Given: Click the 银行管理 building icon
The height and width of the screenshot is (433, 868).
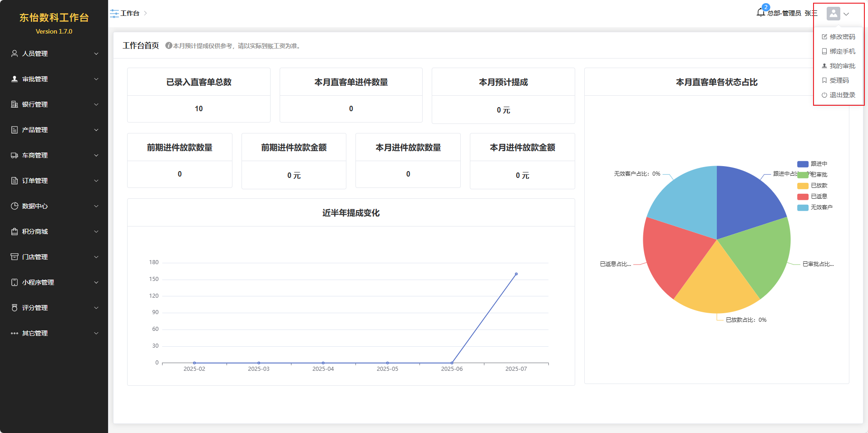Looking at the screenshot, I should point(15,104).
